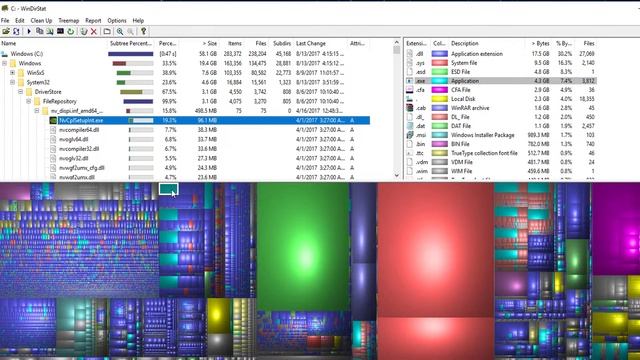640x360 pixels.
Task: Sort by the Last Change column header
Action: point(320,43)
